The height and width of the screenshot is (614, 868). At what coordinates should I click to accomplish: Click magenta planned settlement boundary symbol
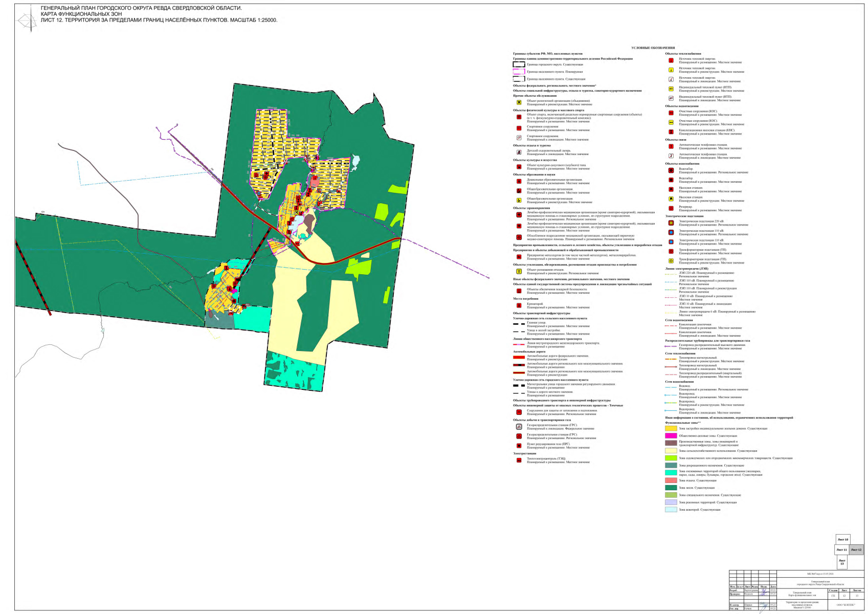pyautogui.click(x=519, y=72)
